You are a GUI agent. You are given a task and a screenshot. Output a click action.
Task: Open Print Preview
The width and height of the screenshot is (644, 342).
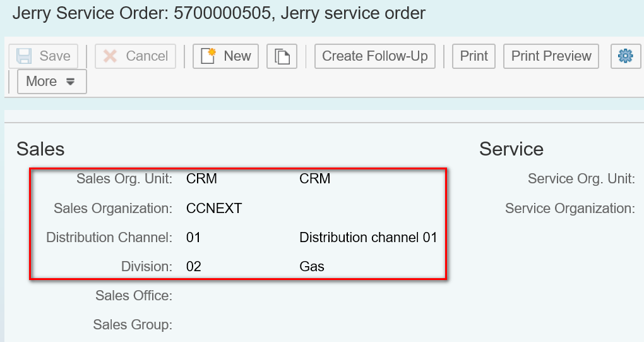[x=551, y=56]
